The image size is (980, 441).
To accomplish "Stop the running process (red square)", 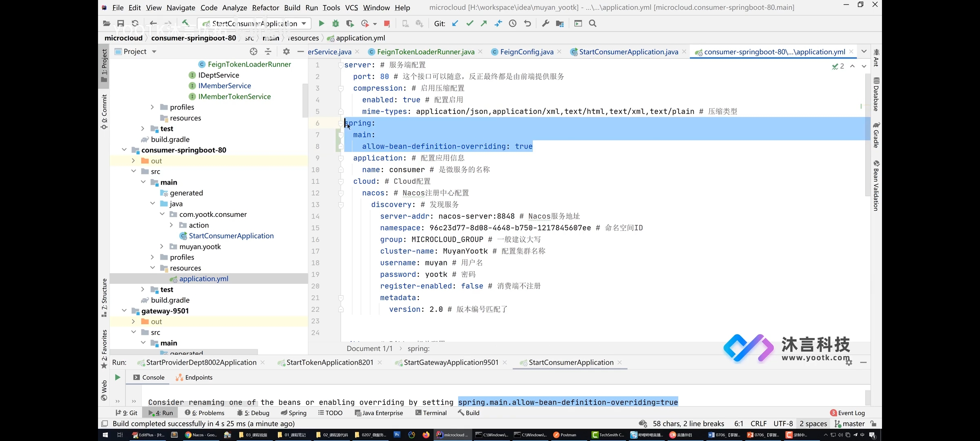I will (387, 24).
